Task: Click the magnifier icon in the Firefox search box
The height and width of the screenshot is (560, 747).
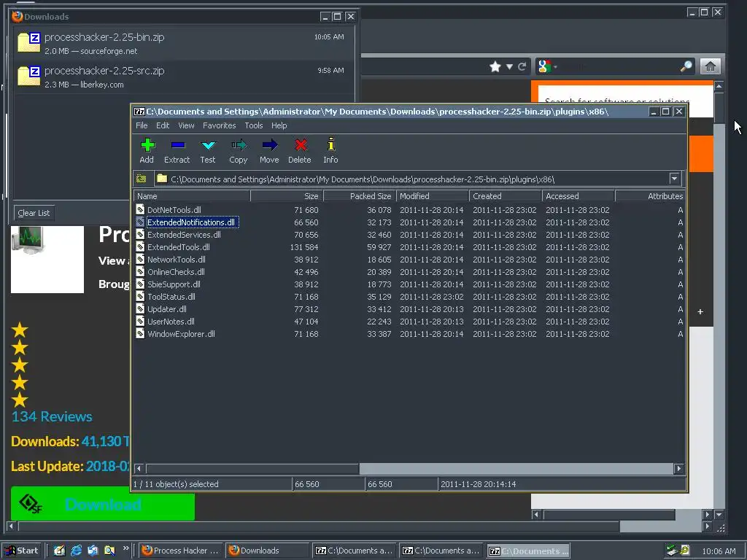Action: (x=686, y=66)
